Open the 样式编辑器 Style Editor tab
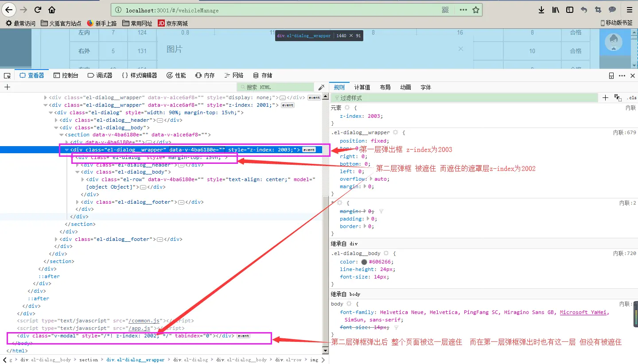The image size is (638, 364). click(x=139, y=76)
